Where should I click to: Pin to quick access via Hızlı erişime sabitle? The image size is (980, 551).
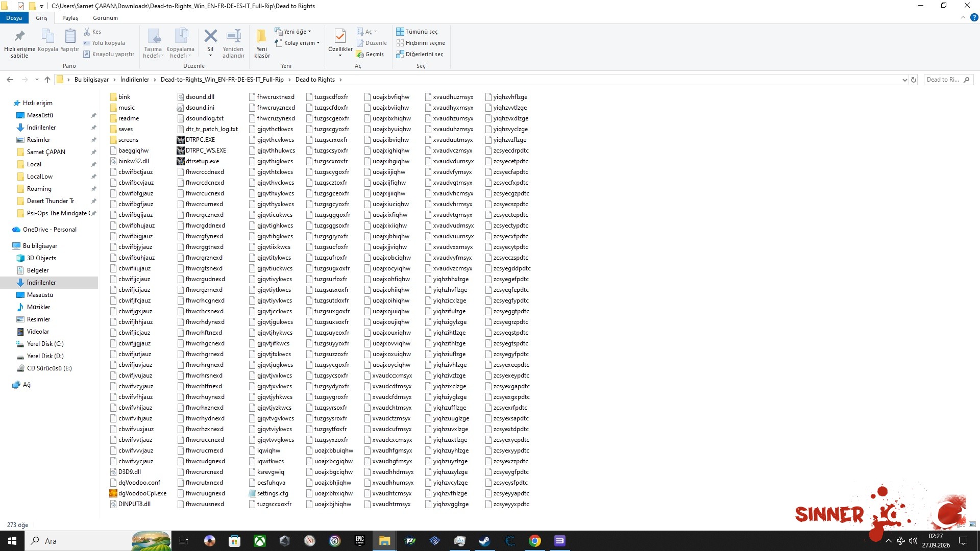tap(19, 43)
